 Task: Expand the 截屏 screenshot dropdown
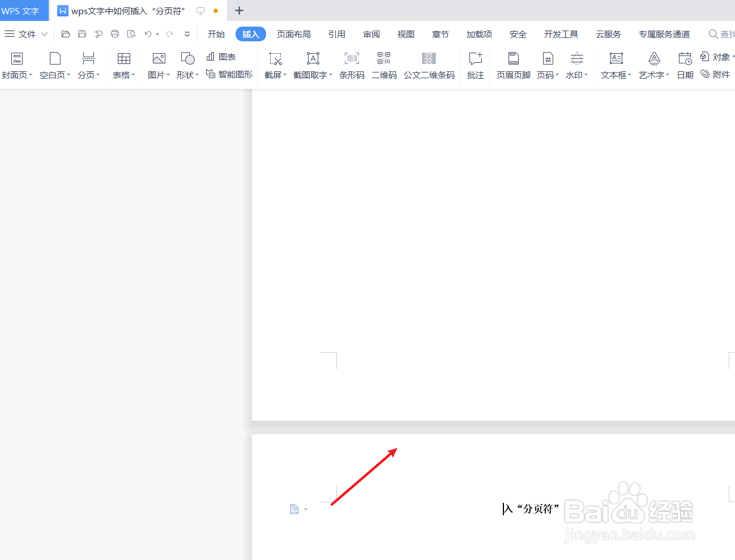click(x=285, y=75)
